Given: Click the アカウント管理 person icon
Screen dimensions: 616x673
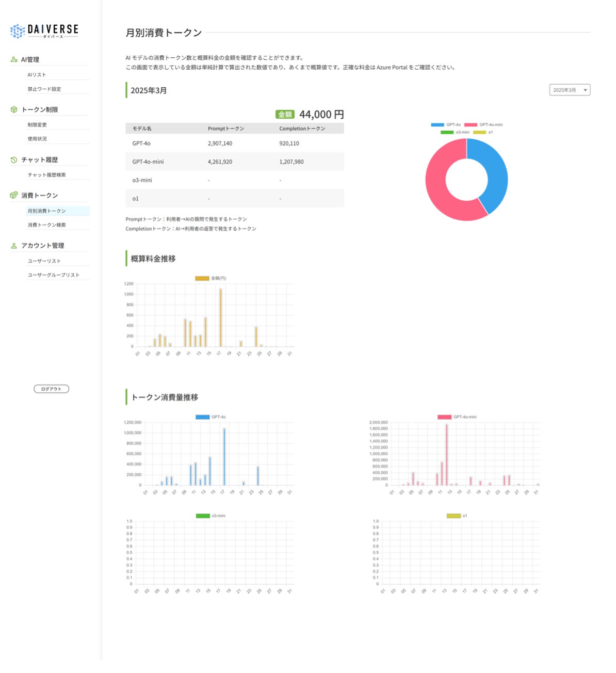Looking at the screenshot, I should point(14,246).
